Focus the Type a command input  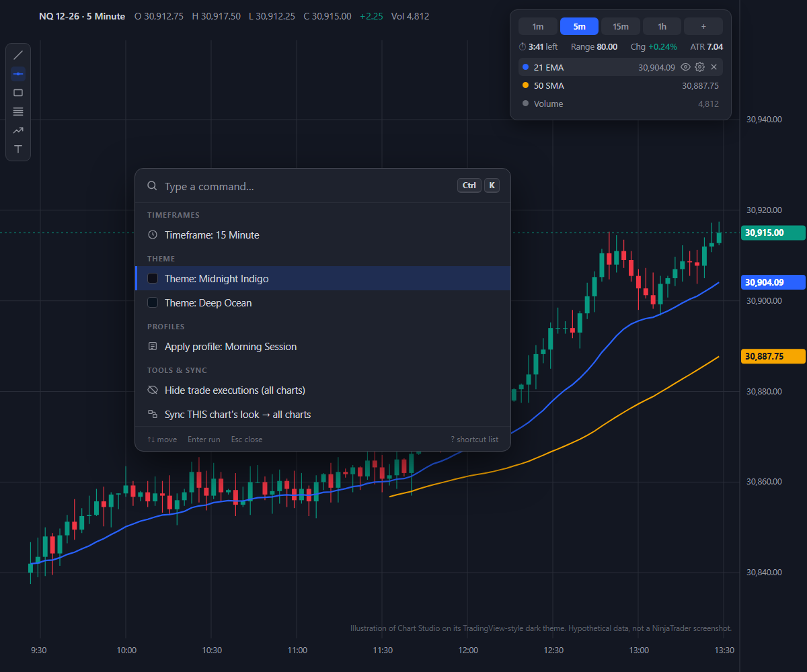(x=306, y=186)
